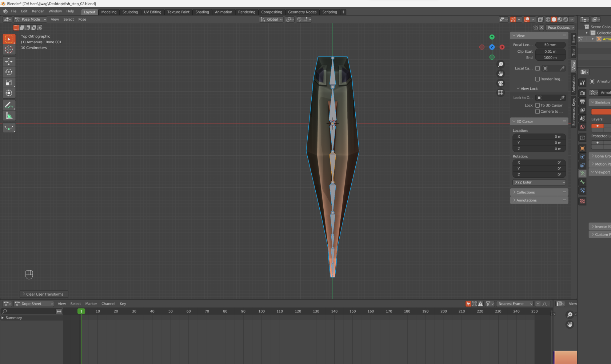Open the Pose menu in viewport header
Viewport: 611px width, 364px height.
(x=82, y=20)
